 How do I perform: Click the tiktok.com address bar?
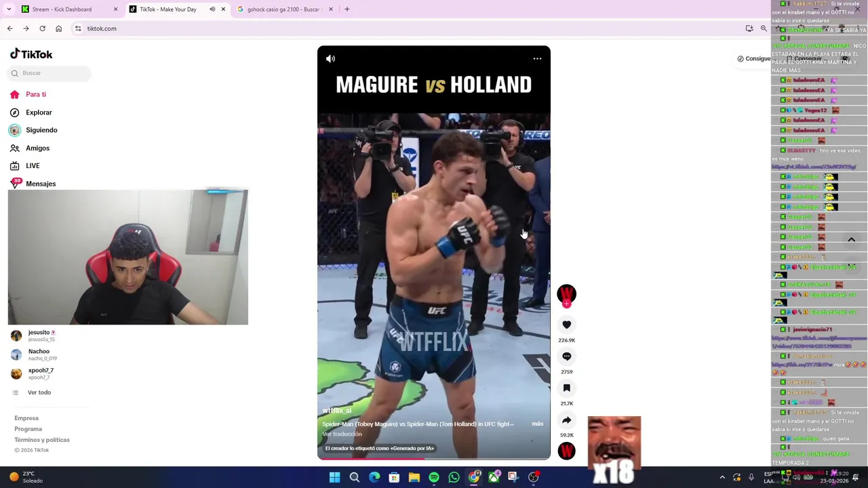pos(407,28)
